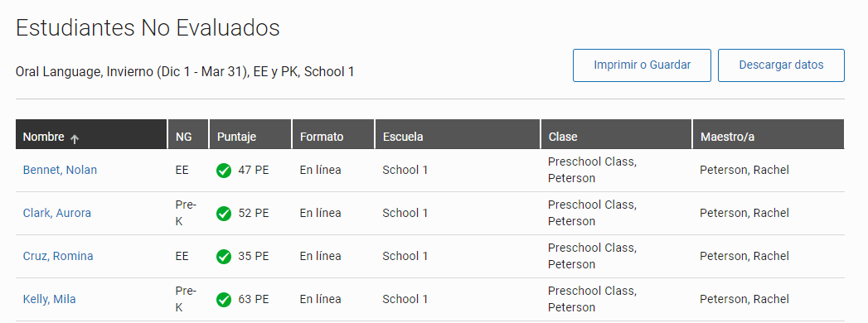Click the Imprimir o Guardar button

643,65
